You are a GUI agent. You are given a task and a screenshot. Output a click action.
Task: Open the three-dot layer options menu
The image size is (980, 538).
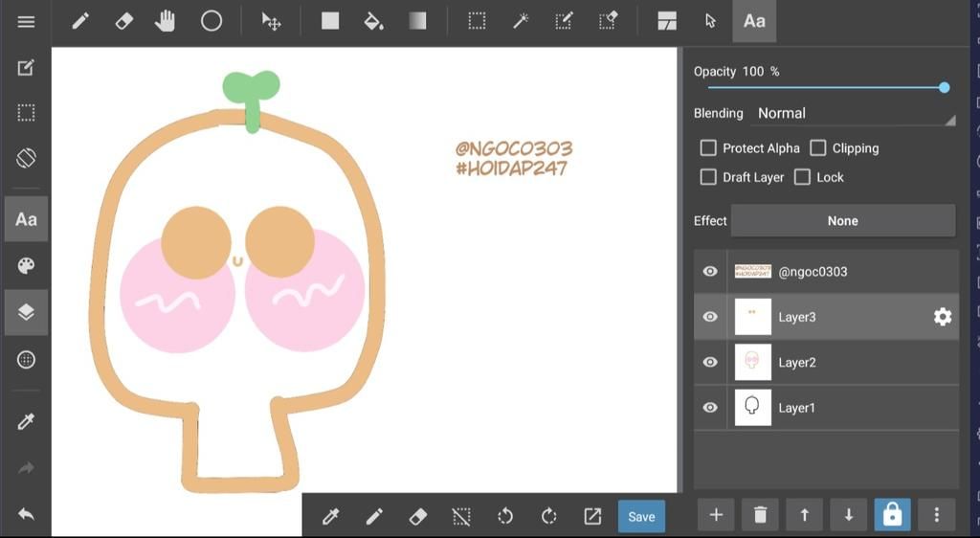[x=936, y=515]
